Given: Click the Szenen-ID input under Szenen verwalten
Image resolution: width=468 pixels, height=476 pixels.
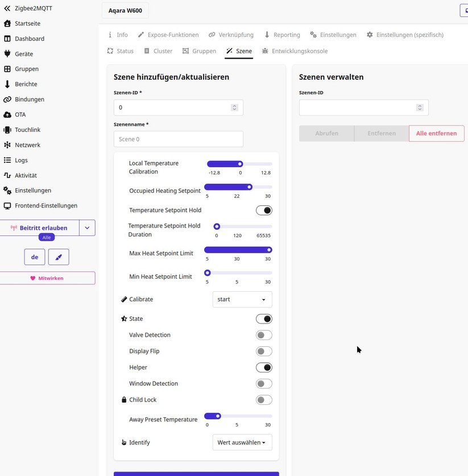Looking at the screenshot, I should 359,107.
